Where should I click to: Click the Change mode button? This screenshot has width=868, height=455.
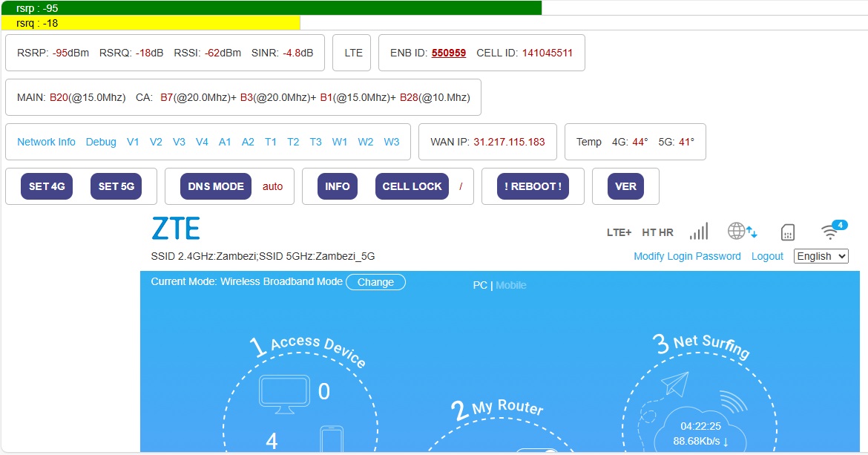click(x=375, y=282)
